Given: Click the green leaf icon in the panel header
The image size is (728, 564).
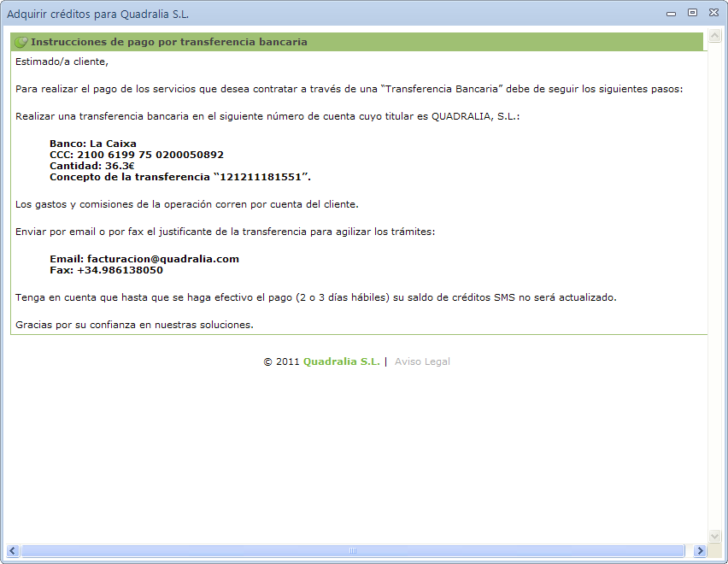Looking at the screenshot, I should [21, 42].
